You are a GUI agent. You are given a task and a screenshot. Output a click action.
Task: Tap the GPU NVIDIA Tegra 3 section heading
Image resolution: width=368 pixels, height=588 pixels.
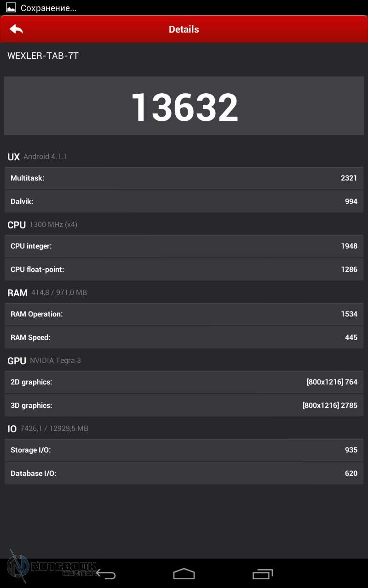click(x=44, y=361)
